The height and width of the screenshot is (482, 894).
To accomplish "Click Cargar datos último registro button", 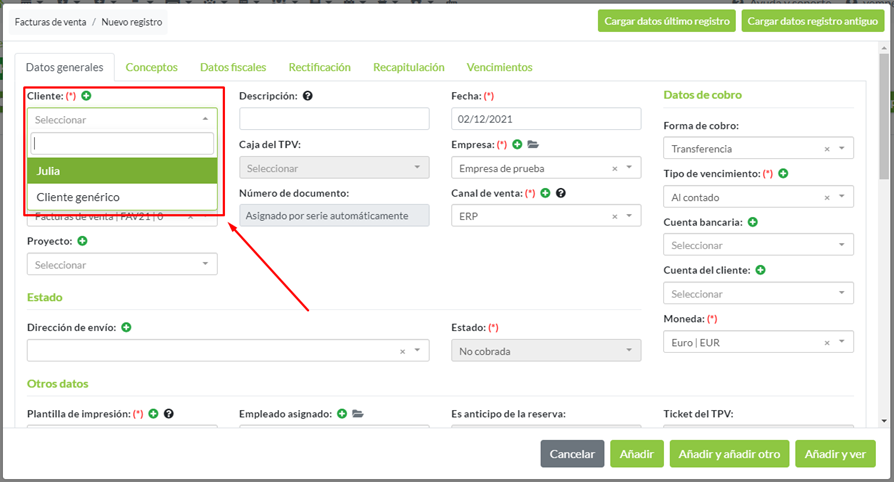I will point(666,21).
